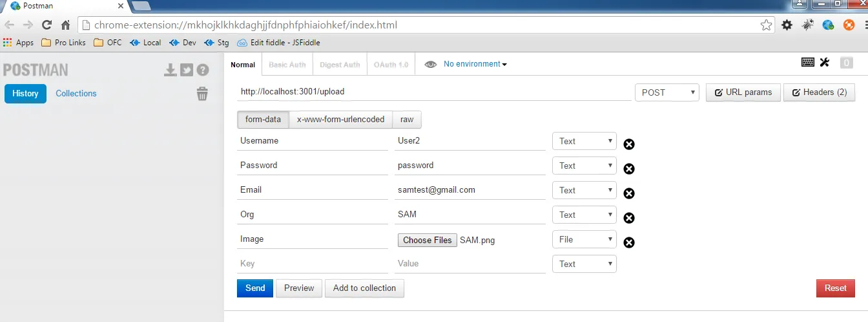Viewport: 868px width, 322px height.
Task: Open the Apps bookmarks shortcut
Action: tap(18, 43)
